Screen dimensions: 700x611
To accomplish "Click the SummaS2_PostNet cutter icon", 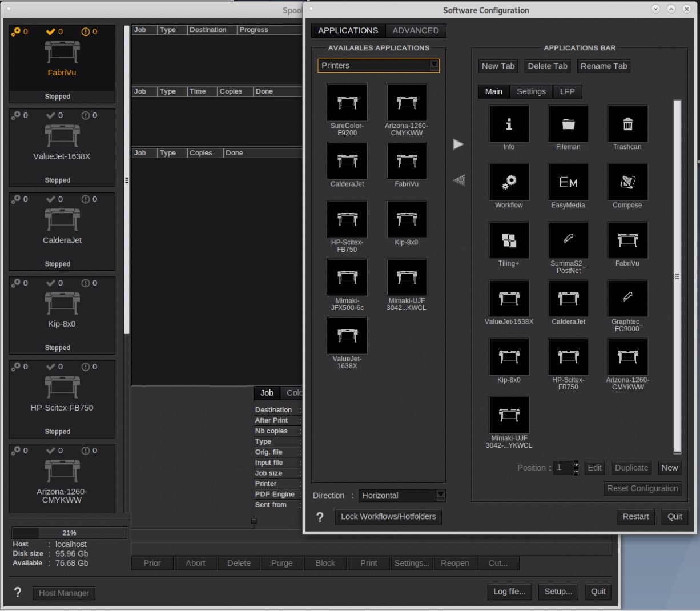I will point(568,240).
